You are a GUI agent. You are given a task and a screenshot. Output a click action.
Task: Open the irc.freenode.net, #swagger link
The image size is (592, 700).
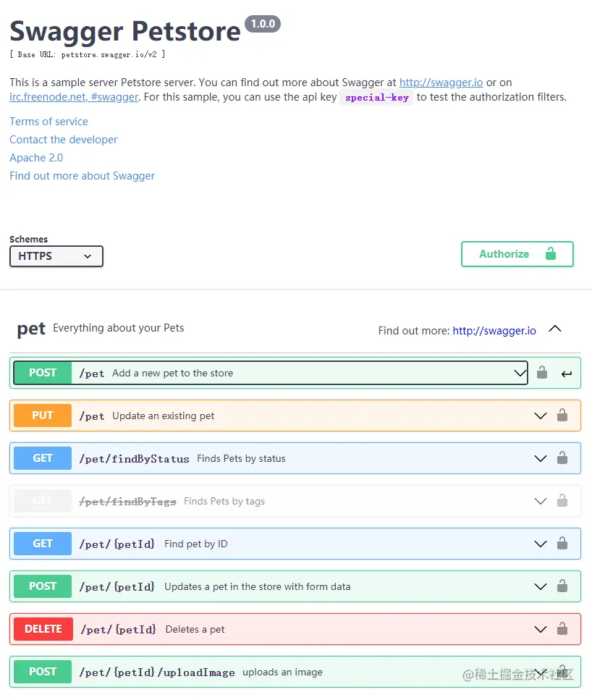74,97
